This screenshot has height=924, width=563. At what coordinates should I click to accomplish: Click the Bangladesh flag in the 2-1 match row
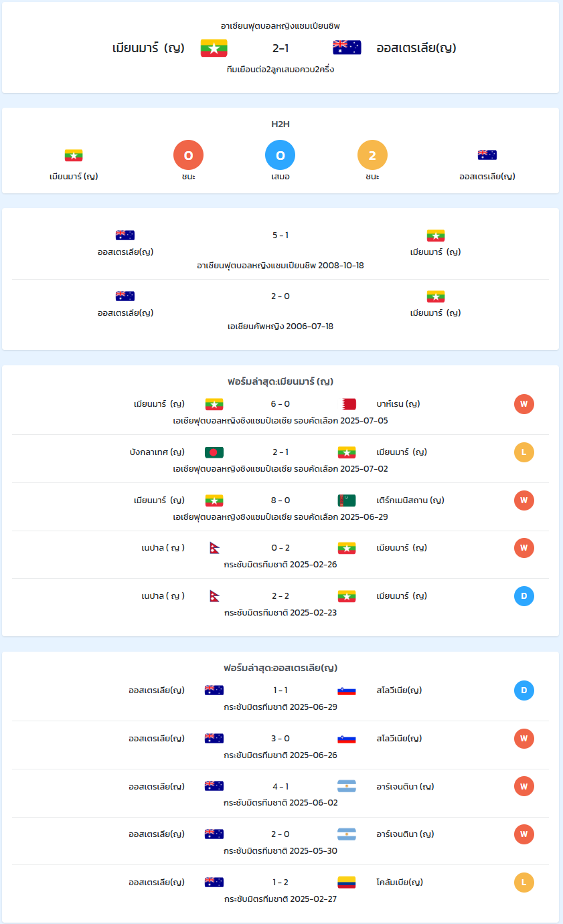(214, 452)
